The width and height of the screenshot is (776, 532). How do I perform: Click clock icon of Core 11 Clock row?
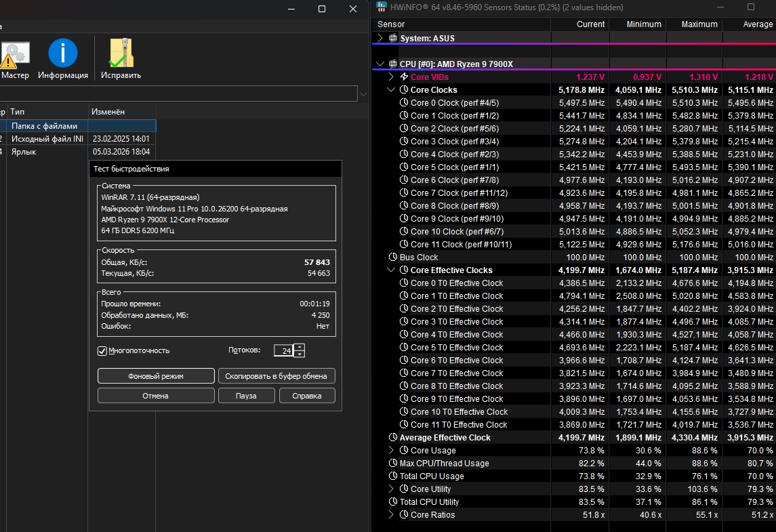coord(404,244)
